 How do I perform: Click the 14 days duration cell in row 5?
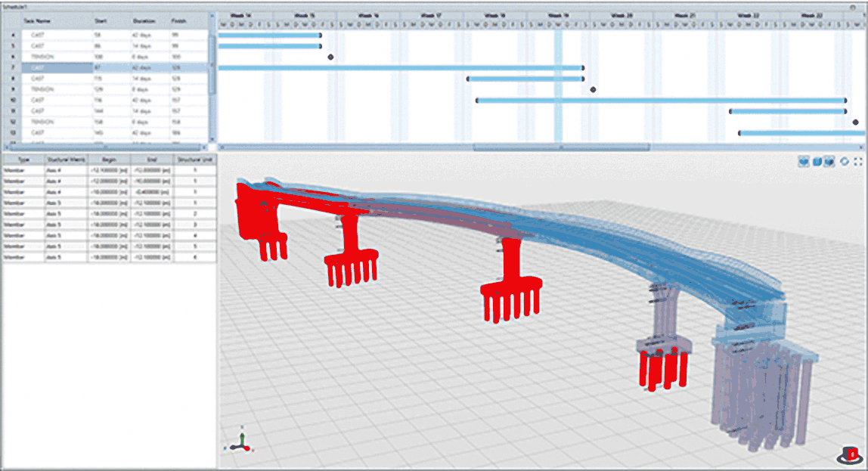[x=150, y=46]
